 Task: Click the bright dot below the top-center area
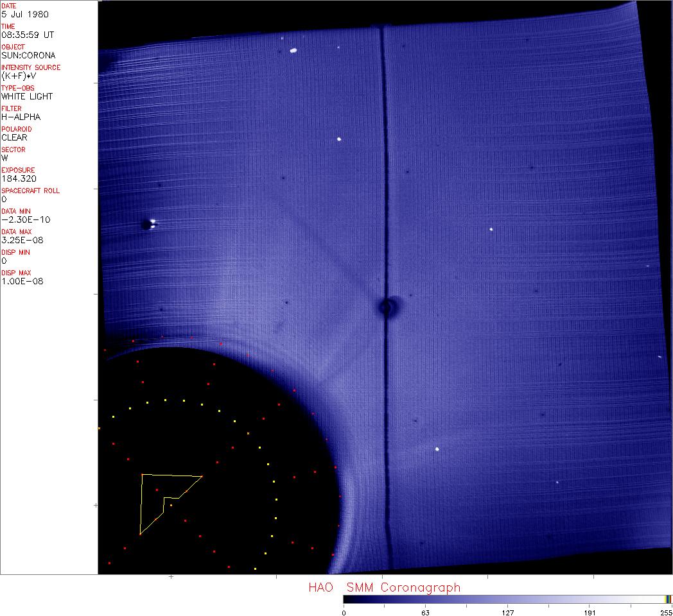coord(339,139)
